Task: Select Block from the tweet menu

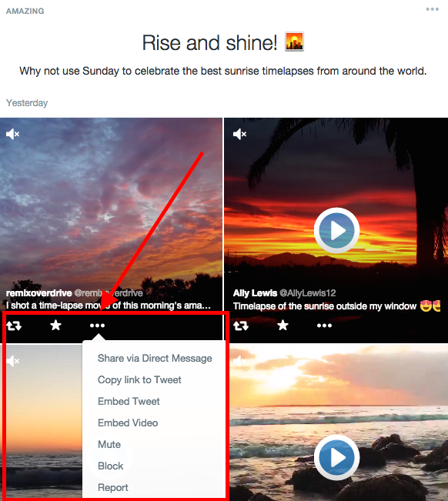Action: click(110, 466)
